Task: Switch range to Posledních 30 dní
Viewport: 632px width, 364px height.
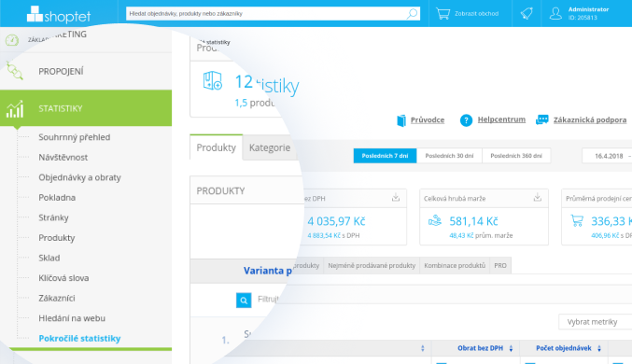Action: 449,156
